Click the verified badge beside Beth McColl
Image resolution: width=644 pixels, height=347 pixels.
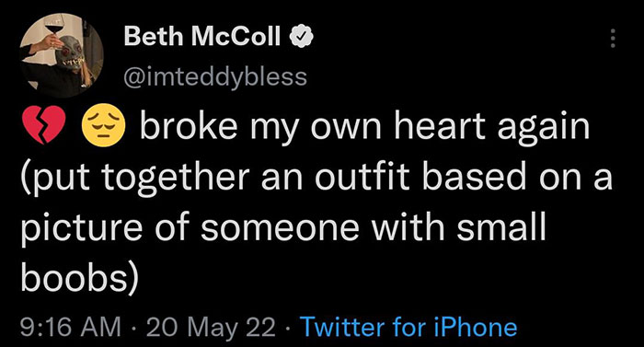tap(302, 37)
